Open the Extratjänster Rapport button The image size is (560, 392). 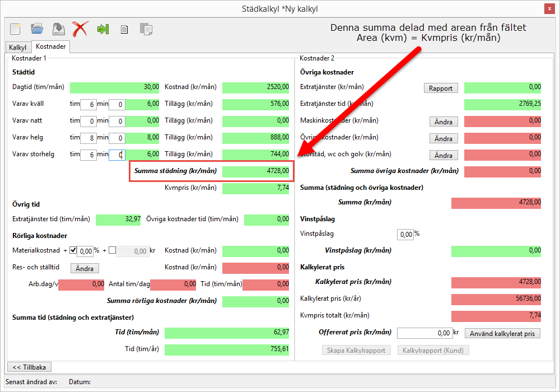tap(440, 88)
